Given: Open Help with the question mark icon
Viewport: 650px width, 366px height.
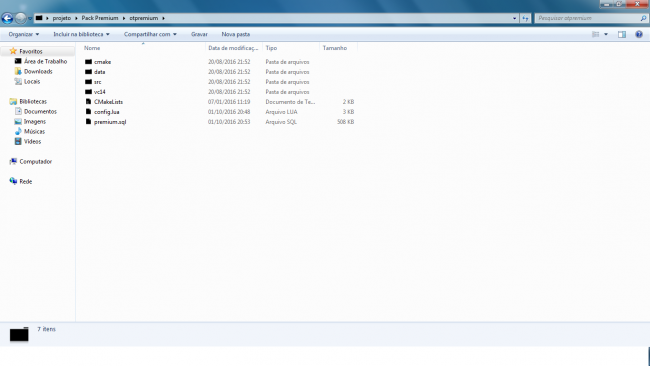Looking at the screenshot, I should click(639, 34).
